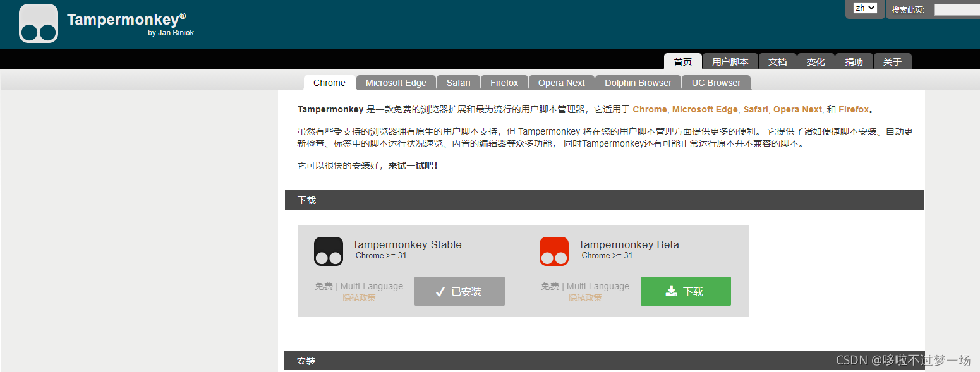980x372 pixels.
Task: Follow the Safari link in description
Action: (x=756, y=109)
